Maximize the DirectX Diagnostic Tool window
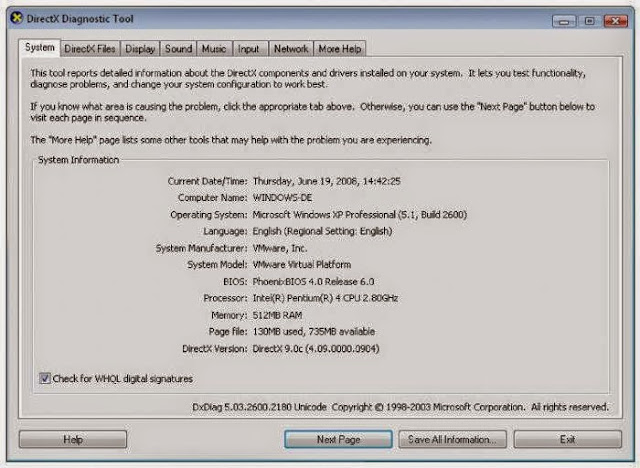 pos(589,21)
